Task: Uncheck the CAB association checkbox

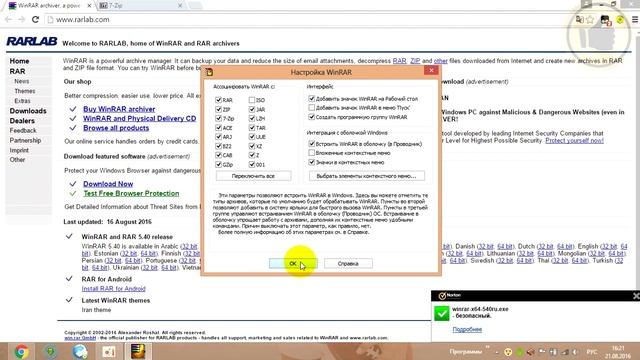Action: tap(218, 155)
